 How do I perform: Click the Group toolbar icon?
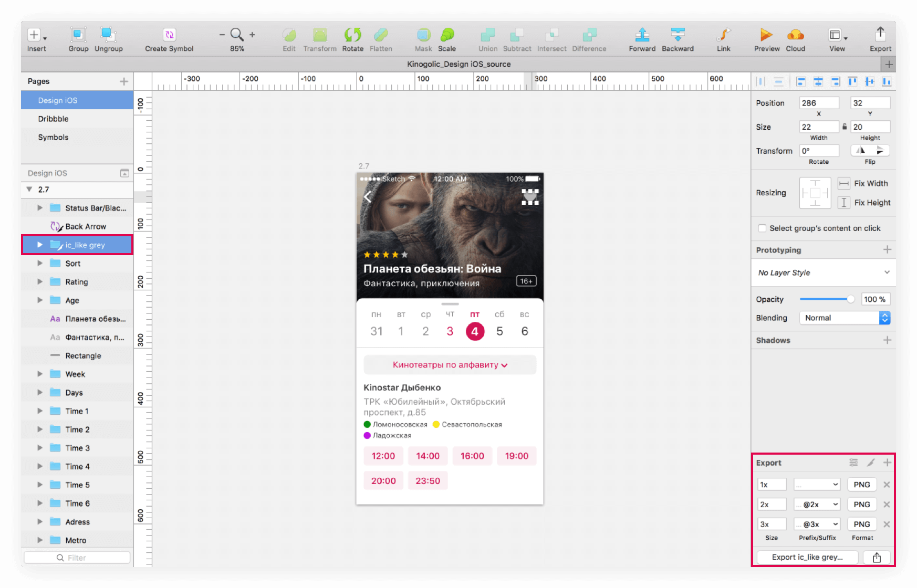click(x=78, y=35)
